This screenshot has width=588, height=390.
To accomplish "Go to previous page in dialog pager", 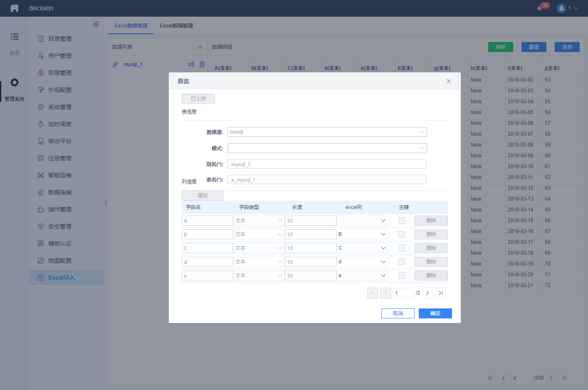I will 385,293.
